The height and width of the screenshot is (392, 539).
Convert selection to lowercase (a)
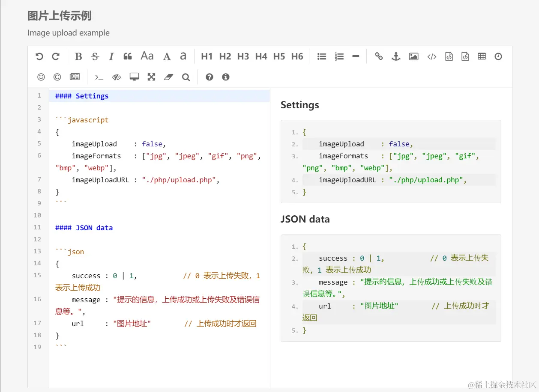183,56
